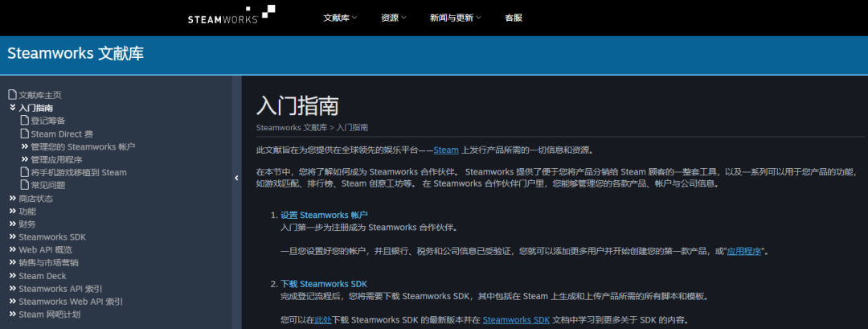868x329 pixels.
Task: Click the Steamworks SDK documentation link in paragraph
Action: 516,320
